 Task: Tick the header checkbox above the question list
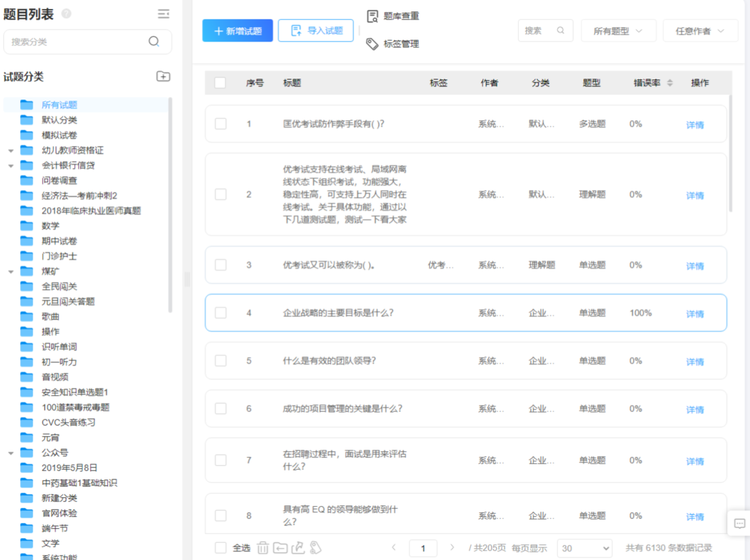(x=221, y=82)
